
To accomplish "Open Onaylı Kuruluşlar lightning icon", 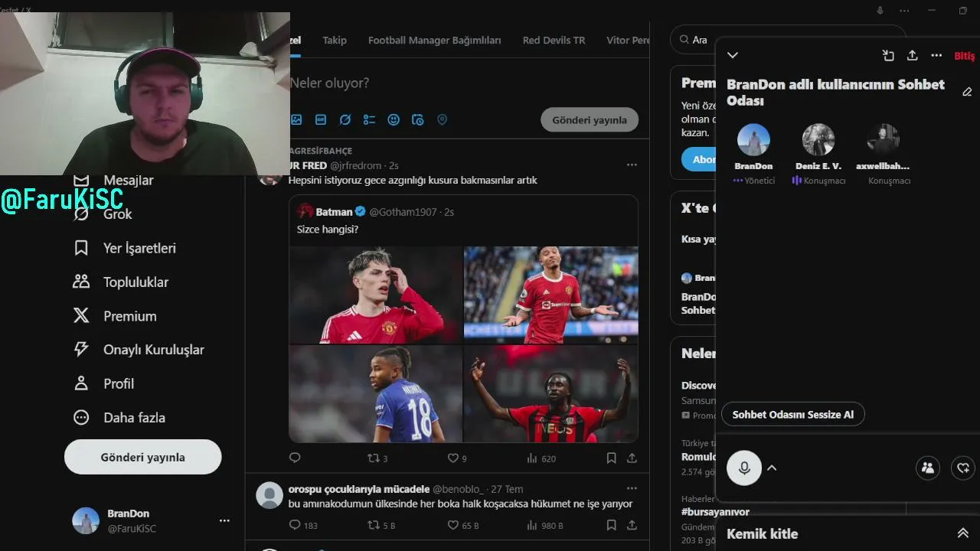I will tap(81, 349).
